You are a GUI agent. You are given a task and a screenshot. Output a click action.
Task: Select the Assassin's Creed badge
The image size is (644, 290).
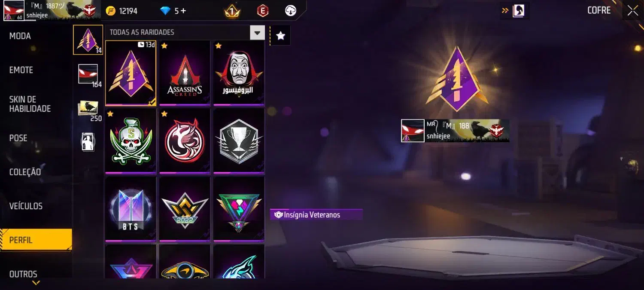(x=185, y=73)
